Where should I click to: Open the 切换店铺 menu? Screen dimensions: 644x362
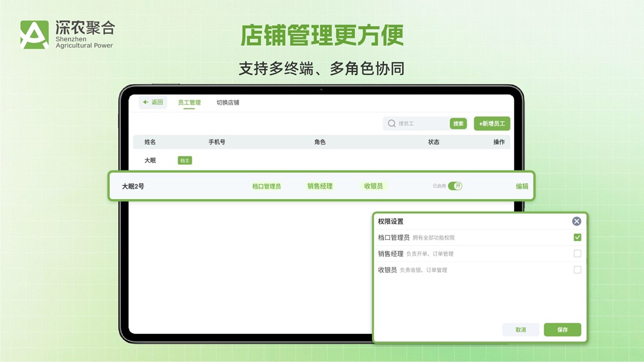[228, 103]
